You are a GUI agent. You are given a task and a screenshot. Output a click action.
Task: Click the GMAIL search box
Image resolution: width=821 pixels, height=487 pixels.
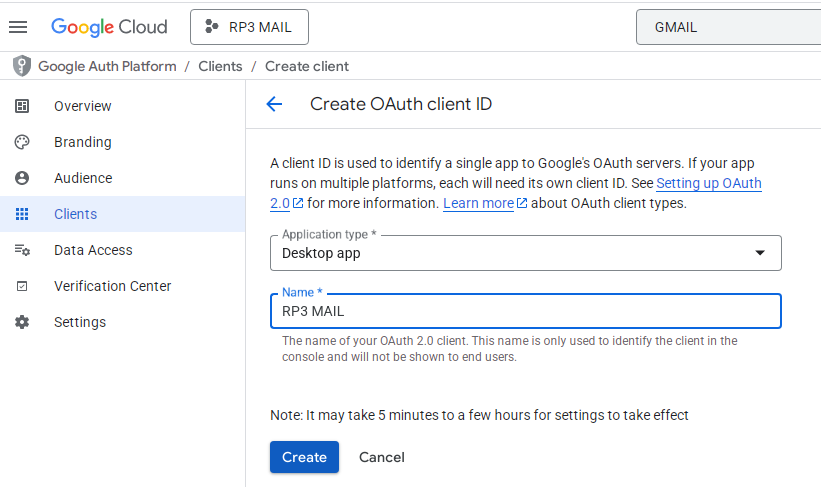tap(727, 27)
